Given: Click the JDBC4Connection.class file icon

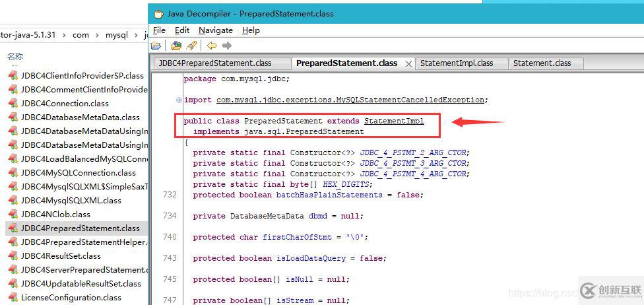Looking at the screenshot, I should 13,103.
